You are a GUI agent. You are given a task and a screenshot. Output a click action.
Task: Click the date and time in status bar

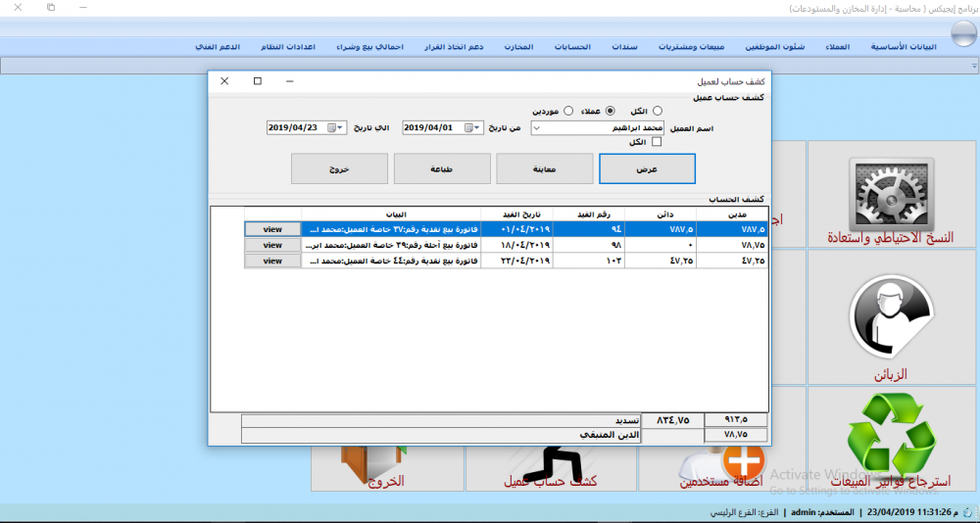click(911, 512)
